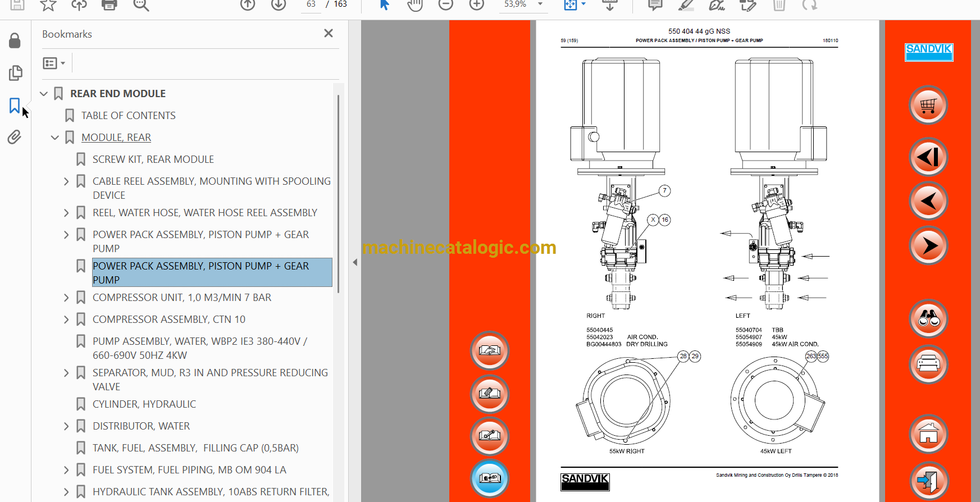Expand the first POWER PACK ASSEMBLY bookmark

[66, 235]
